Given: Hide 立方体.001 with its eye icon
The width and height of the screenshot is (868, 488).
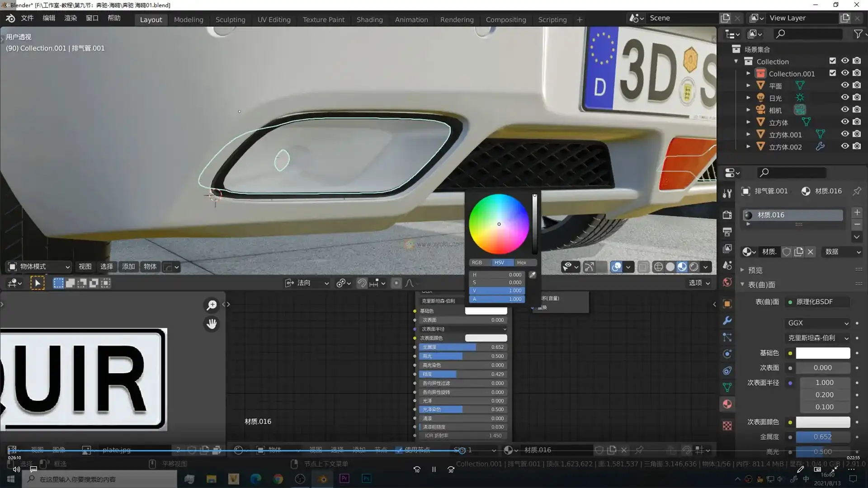Looking at the screenshot, I should (844, 134).
